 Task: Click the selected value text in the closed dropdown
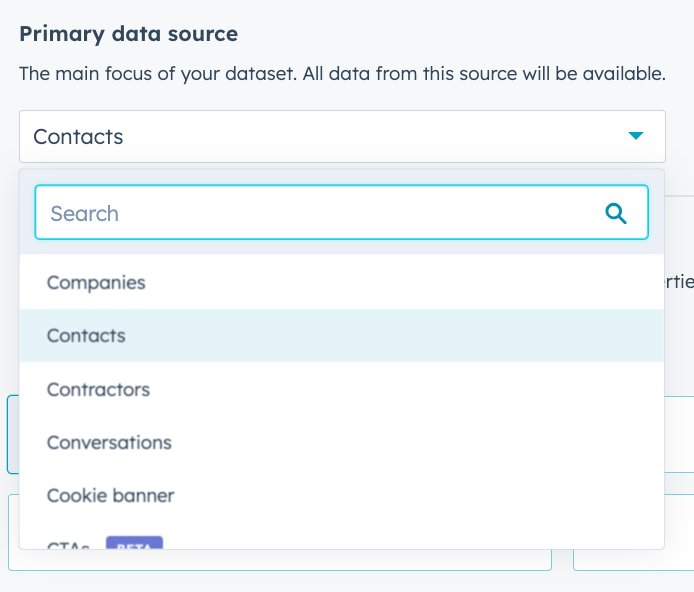click(78, 137)
